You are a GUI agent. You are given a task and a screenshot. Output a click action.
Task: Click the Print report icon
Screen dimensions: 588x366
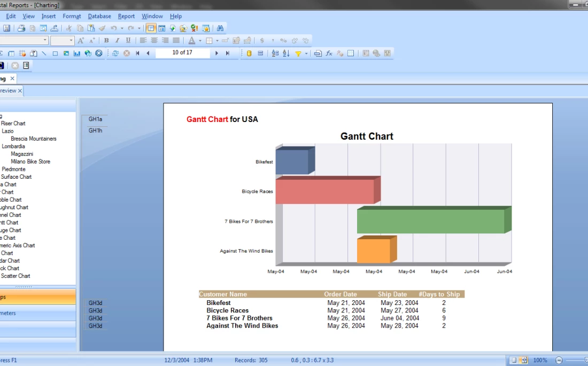(21, 28)
